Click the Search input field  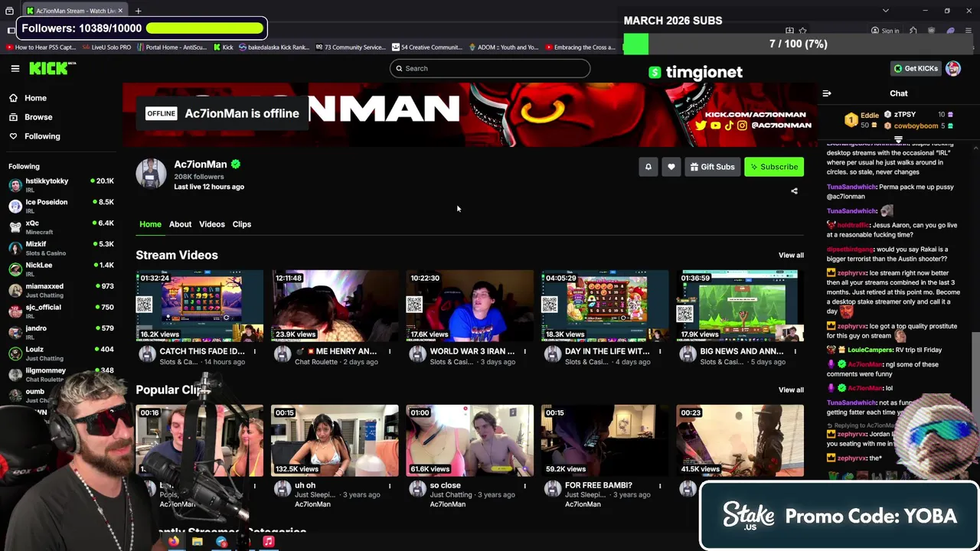click(x=490, y=68)
